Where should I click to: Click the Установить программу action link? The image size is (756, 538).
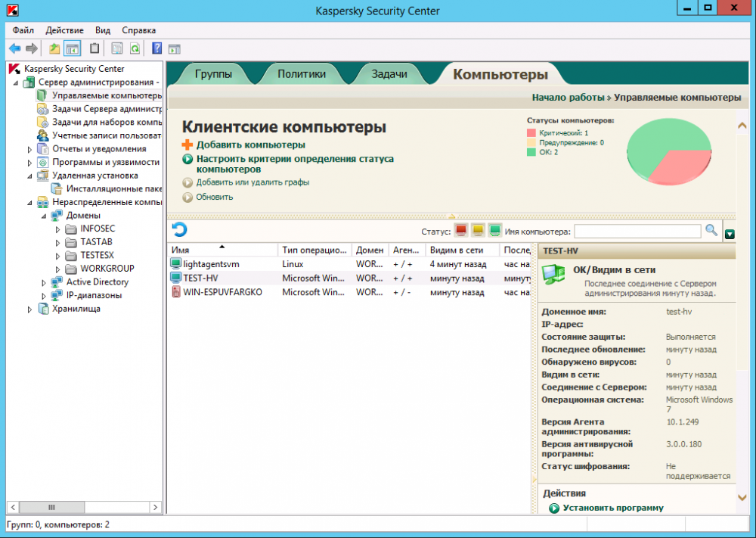(x=613, y=508)
